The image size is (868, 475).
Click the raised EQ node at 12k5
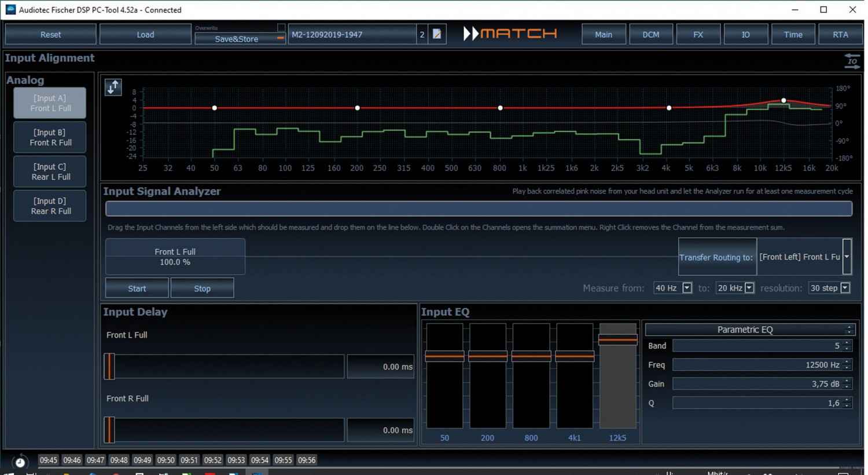point(784,100)
